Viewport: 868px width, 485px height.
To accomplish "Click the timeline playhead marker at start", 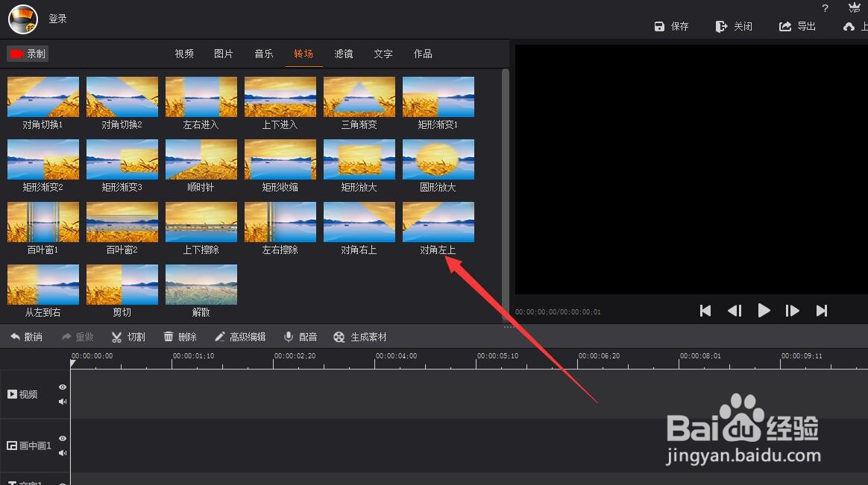I will [72, 364].
